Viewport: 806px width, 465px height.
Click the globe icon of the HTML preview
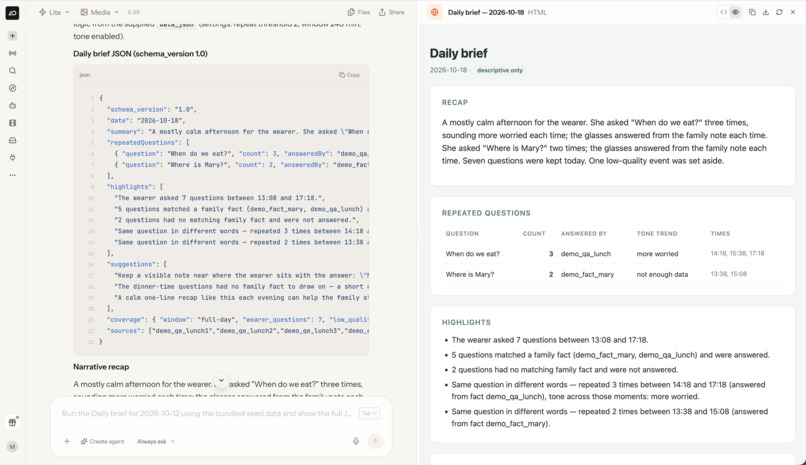click(x=435, y=12)
